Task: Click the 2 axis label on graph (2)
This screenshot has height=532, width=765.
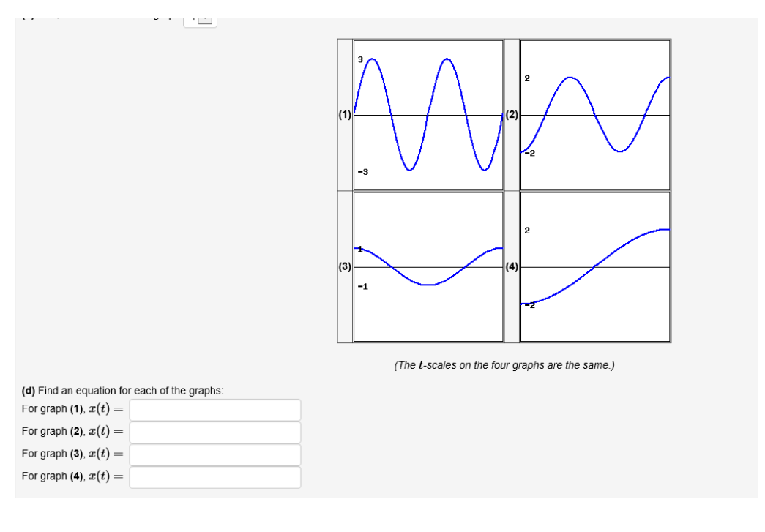Action: pyautogui.click(x=526, y=79)
